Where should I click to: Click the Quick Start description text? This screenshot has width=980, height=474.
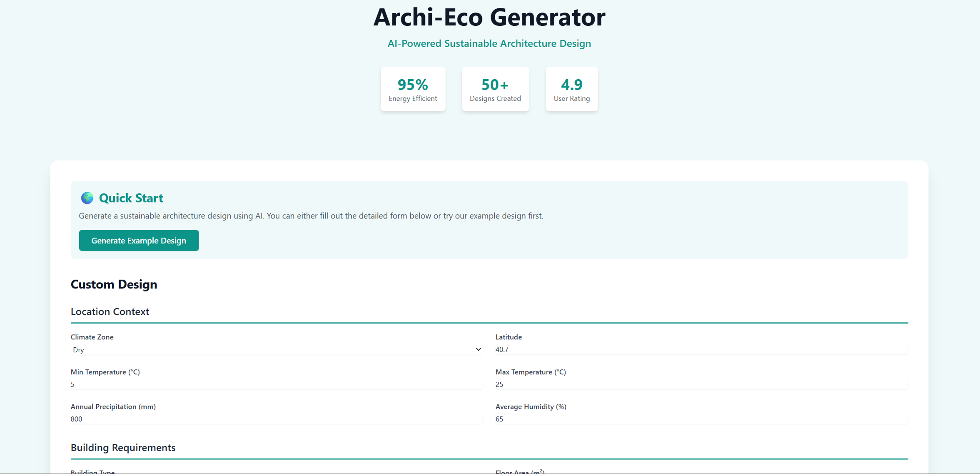311,216
